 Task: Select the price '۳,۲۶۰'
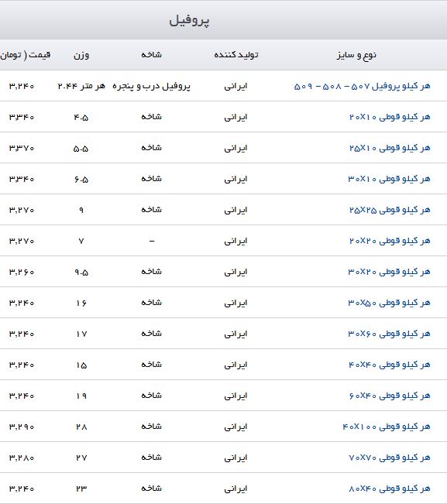click(21, 272)
